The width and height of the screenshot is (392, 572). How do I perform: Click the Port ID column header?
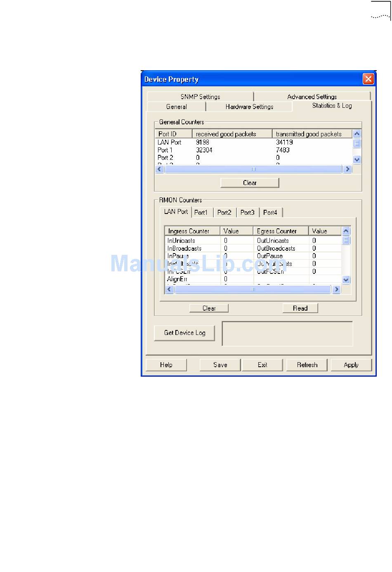point(174,134)
